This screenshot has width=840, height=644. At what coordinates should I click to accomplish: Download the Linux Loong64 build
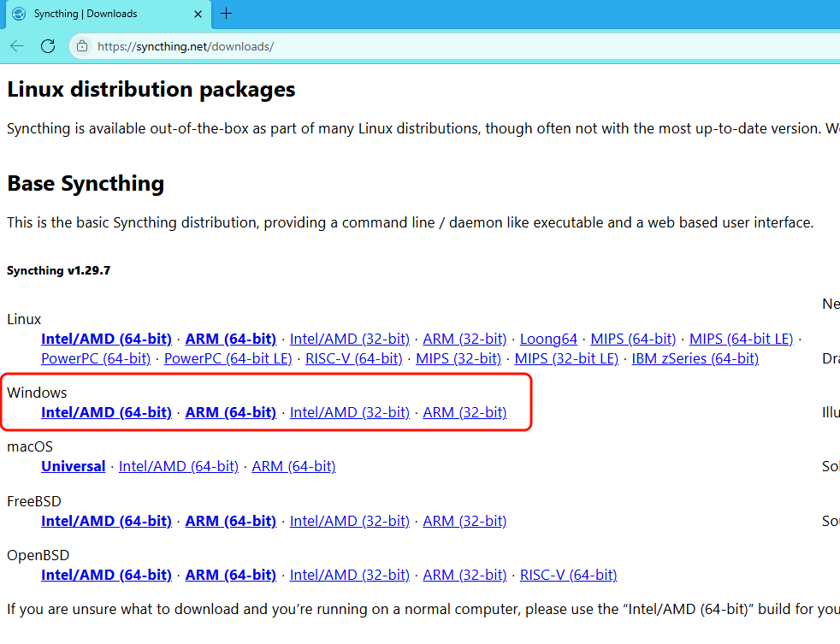coord(548,338)
